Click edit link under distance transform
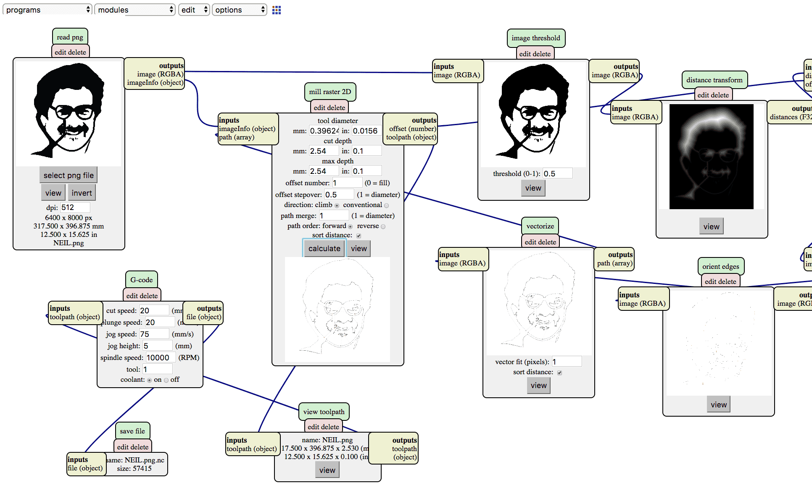The height and width of the screenshot is (504, 812). pos(703,95)
